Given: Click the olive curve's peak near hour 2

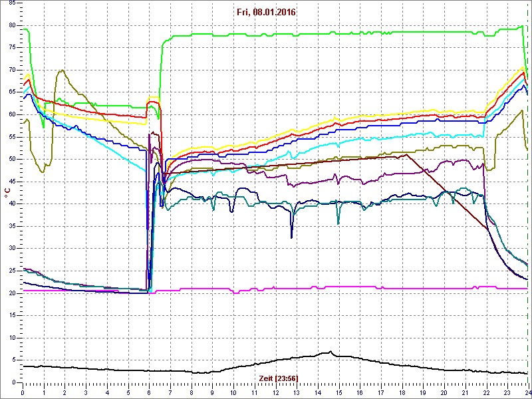Looking at the screenshot, I should tap(62, 70).
